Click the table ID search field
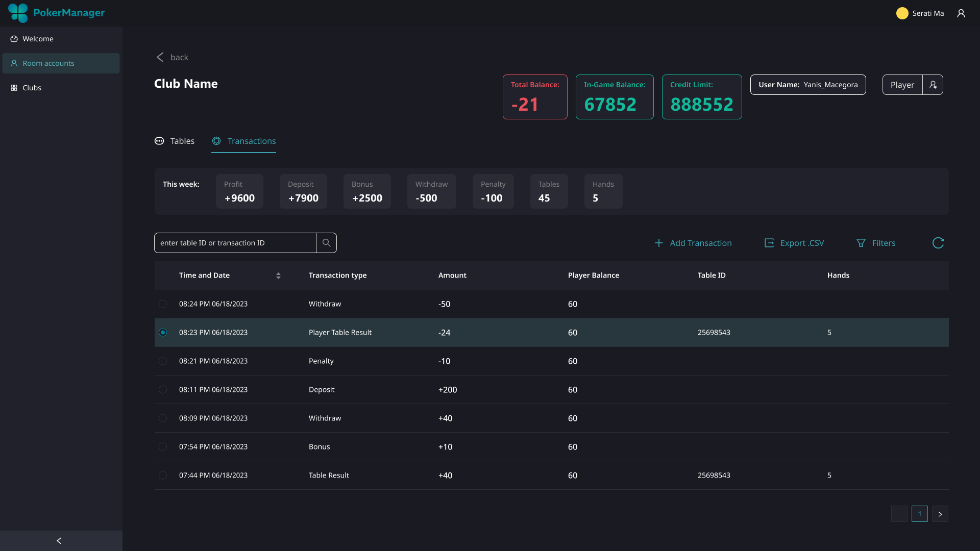 pyautogui.click(x=235, y=243)
